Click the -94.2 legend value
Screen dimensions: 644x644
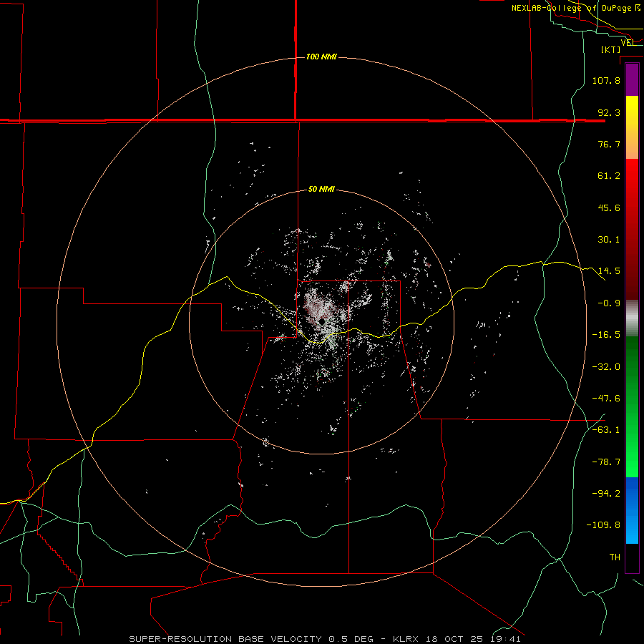606,494
